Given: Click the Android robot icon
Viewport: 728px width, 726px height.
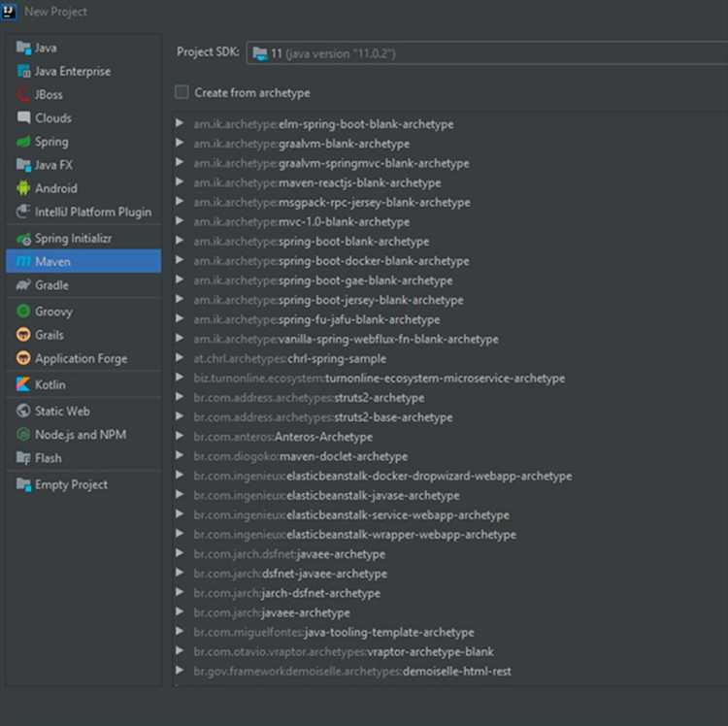Looking at the screenshot, I should tap(23, 188).
